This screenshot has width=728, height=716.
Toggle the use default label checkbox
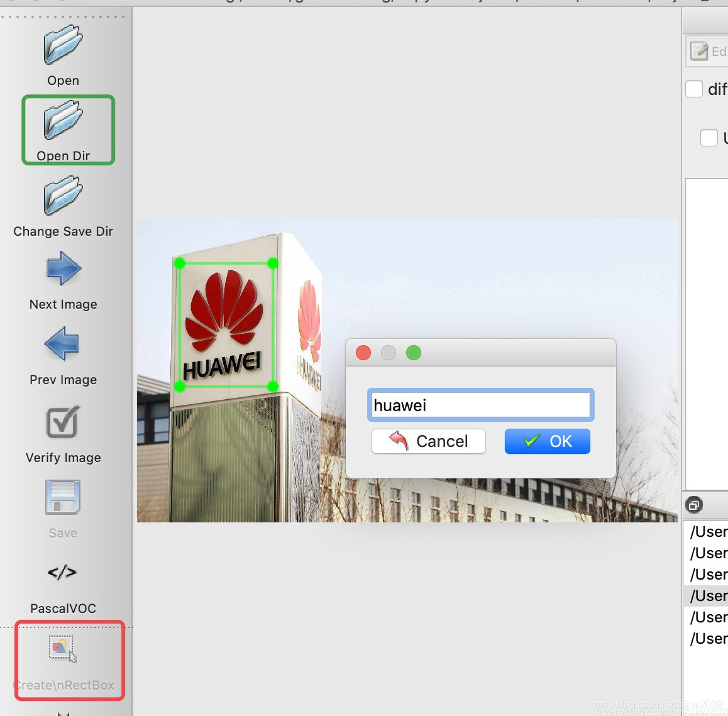pyautogui.click(x=709, y=138)
